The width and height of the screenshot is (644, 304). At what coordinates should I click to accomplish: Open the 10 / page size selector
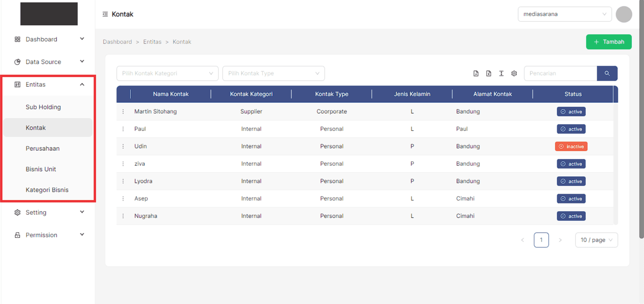point(596,240)
